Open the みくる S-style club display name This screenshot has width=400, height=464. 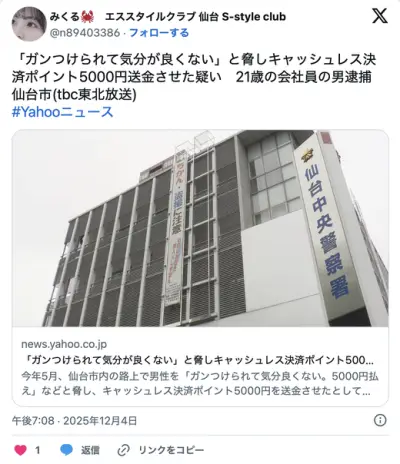[x=168, y=16]
